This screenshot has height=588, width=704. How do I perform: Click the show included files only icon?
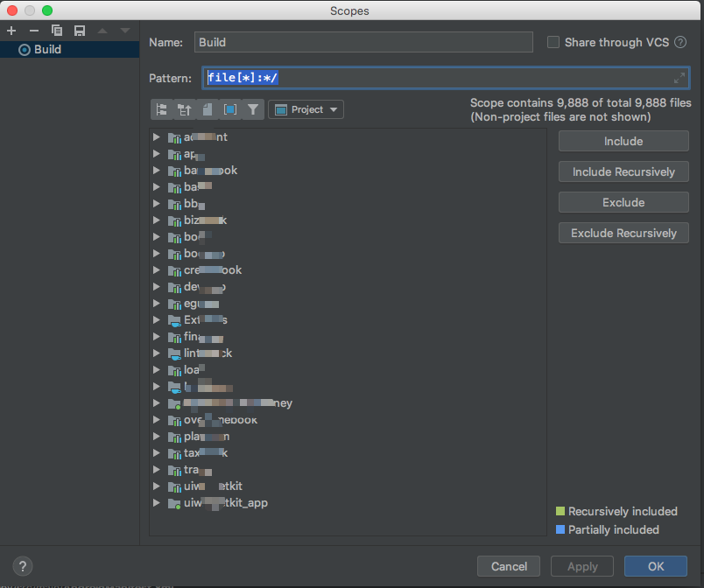tap(229, 109)
